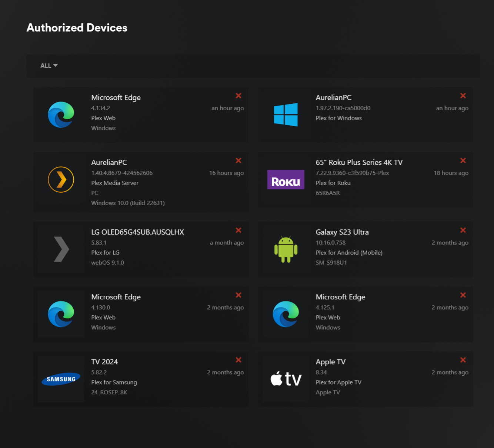Remove the Apple TV device
The width and height of the screenshot is (494, 448).
(463, 360)
